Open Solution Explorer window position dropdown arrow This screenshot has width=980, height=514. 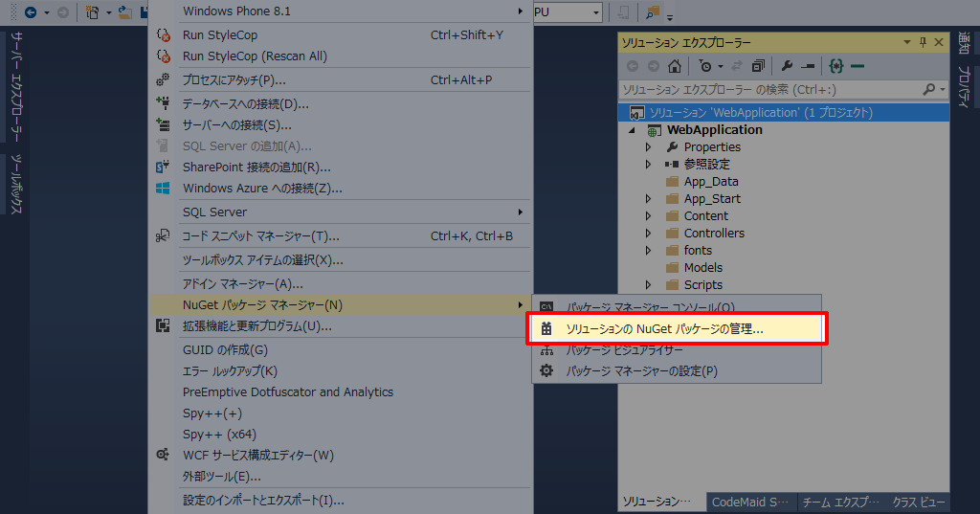tap(907, 42)
